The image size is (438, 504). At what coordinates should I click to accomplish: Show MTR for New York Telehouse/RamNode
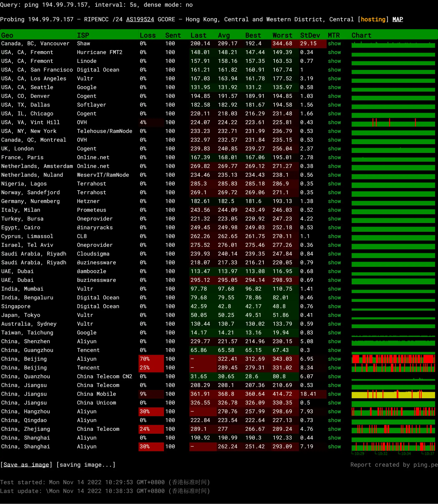(334, 131)
